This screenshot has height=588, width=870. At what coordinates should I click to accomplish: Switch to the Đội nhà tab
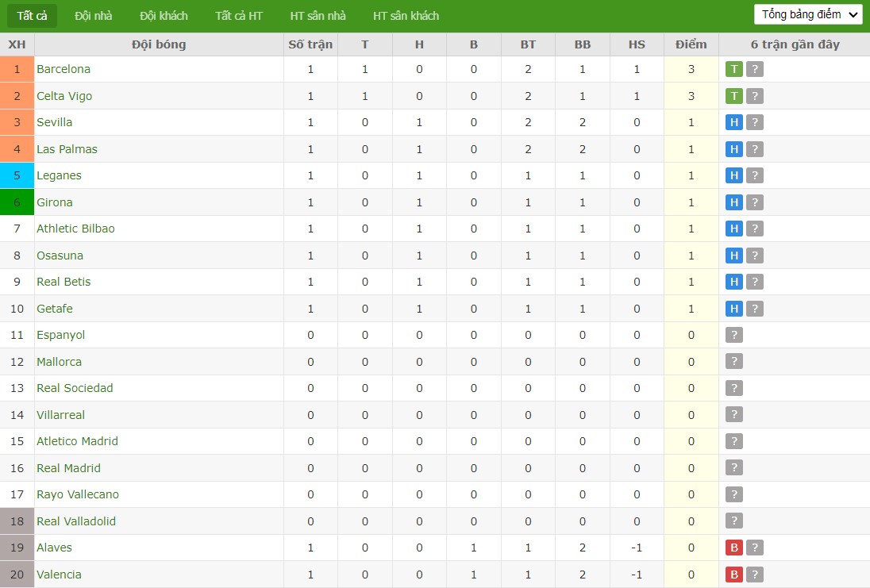click(x=93, y=16)
